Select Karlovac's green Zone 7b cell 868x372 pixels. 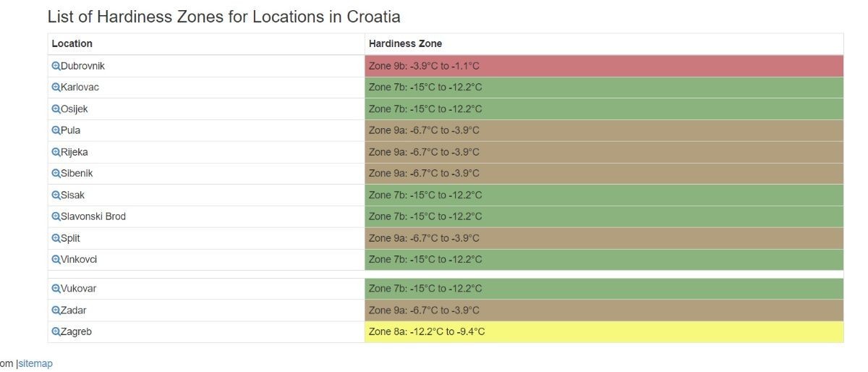pyautogui.click(x=603, y=88)
